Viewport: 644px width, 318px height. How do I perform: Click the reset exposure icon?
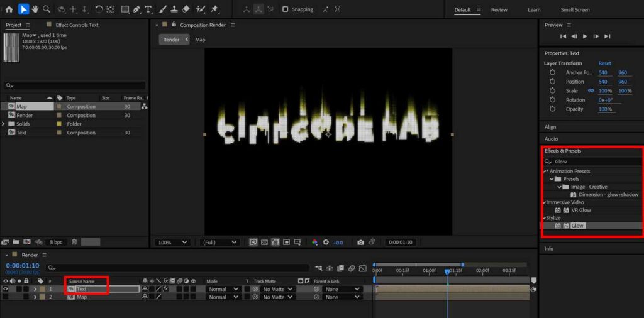coord(326,243)
